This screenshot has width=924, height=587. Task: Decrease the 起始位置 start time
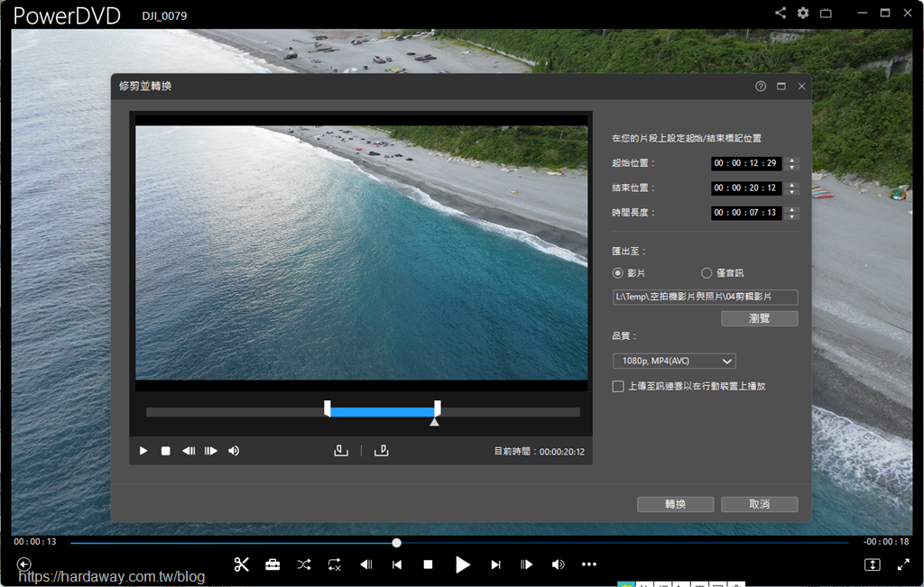792,167
